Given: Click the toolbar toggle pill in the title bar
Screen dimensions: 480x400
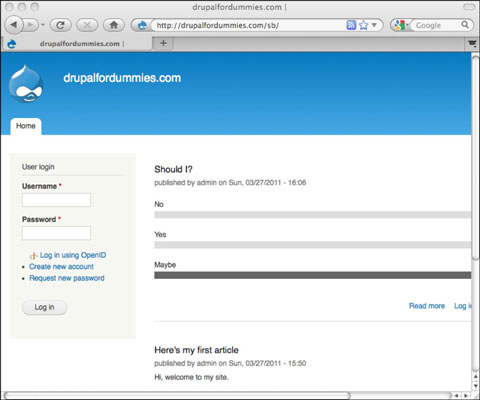Looking at the screenshot, I should (469, 7).
